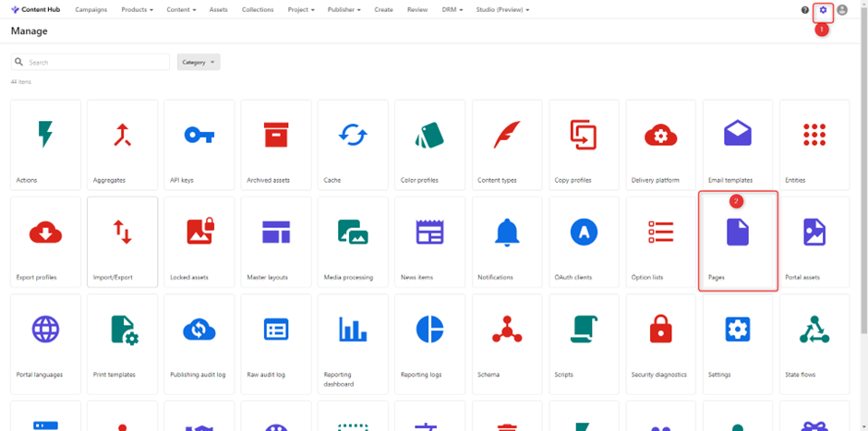Open the Copy profiles tile
Viewport: 868px width, 431px height.
(584, 145)
